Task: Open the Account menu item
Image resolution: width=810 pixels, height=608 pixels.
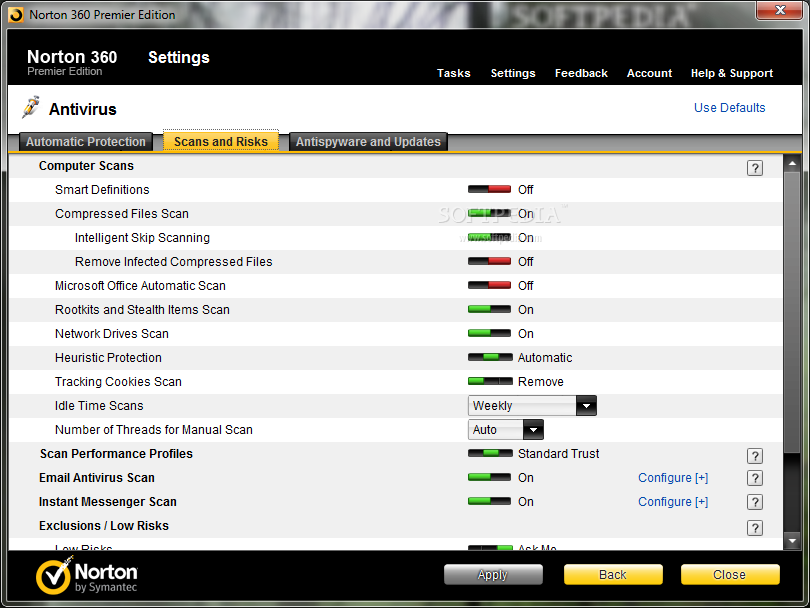Action: coord(649,73)
